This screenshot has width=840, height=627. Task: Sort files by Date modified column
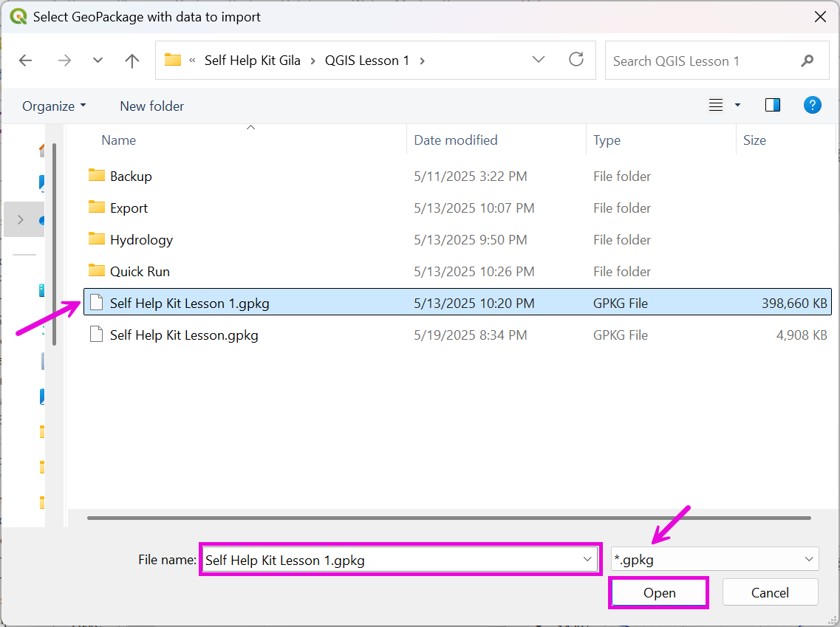pos(456,140)
